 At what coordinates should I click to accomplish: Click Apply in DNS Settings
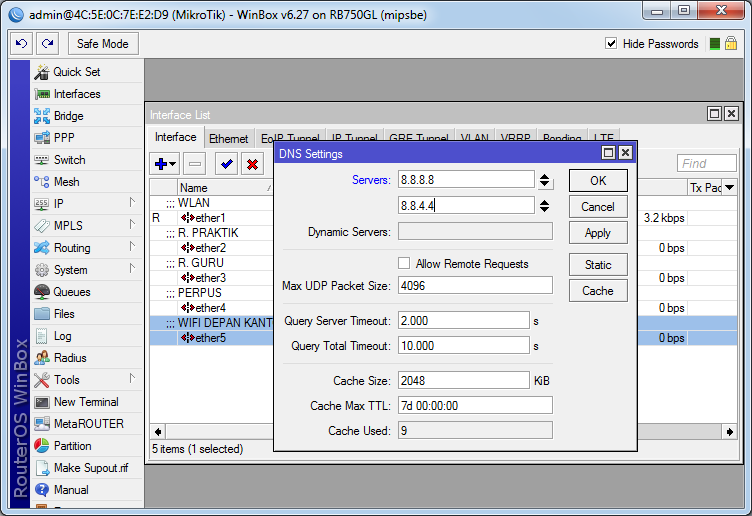pos(598,233)
